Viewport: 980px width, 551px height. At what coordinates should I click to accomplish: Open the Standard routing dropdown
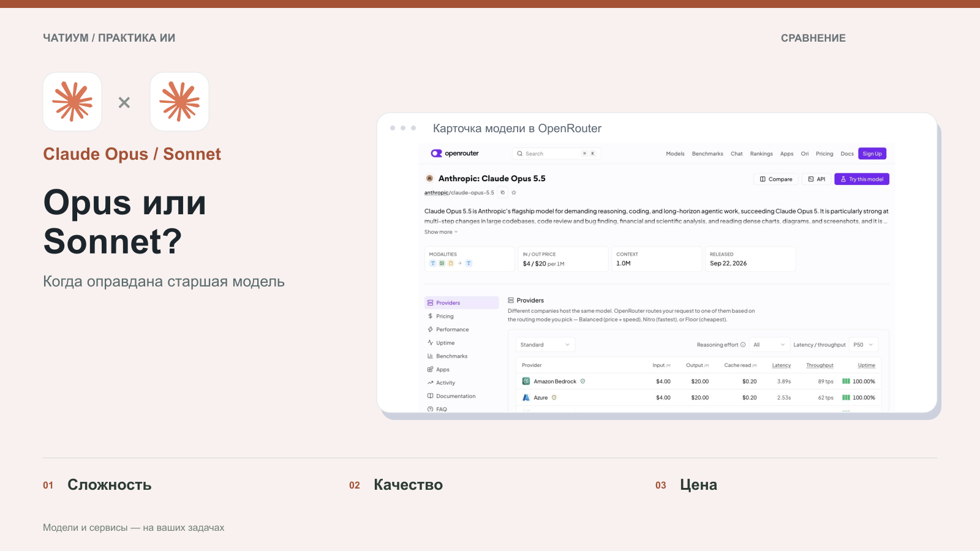tap(545, 345)
